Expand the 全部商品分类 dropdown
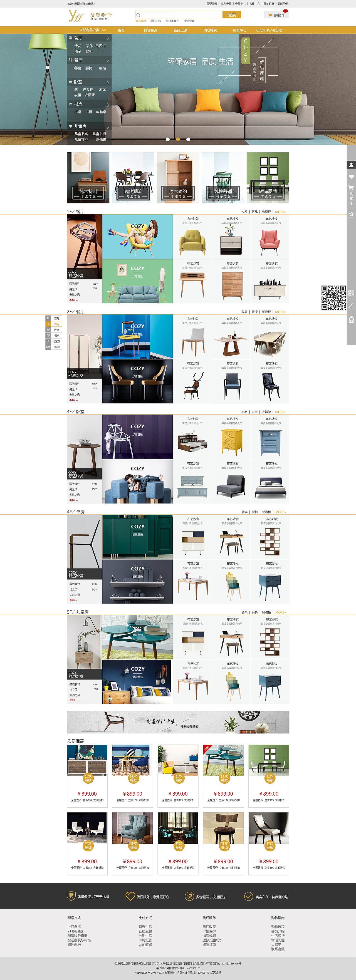Viewport: 356px width, 980px height. [93, 30]
